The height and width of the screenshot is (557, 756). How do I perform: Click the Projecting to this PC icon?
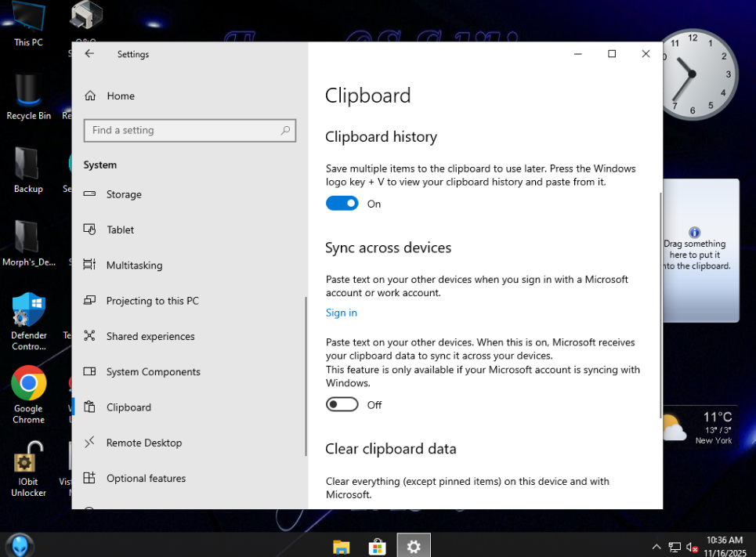point(90,301)
